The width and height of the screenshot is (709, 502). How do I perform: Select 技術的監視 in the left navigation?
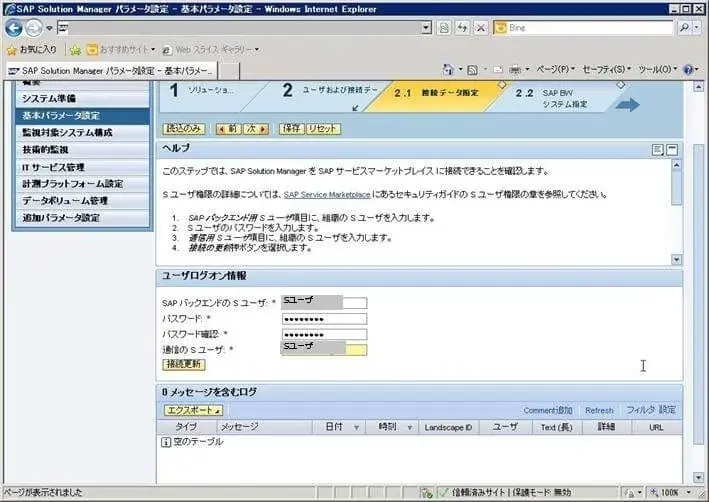(82, 150)
